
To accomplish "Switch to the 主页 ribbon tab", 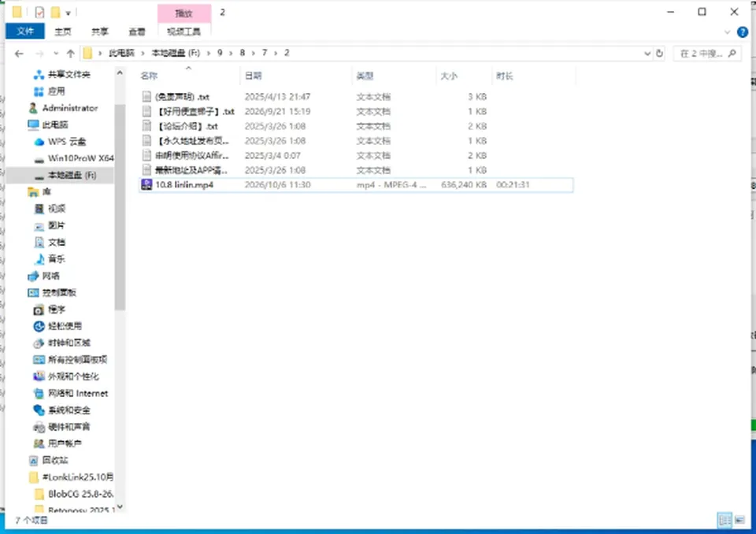I will coord(63,32).
